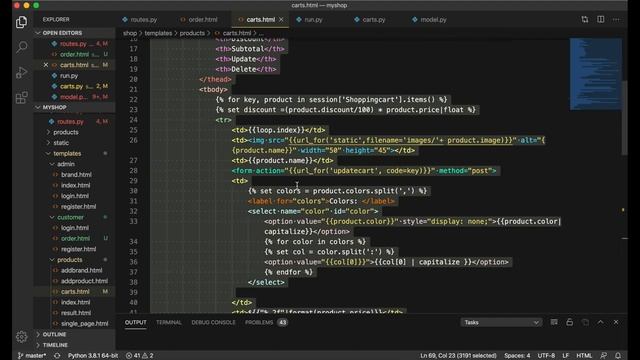Open result.html in the file tree
The width and height of the screenshot is (640, 360).
pyautogui.click(x=76, y=313)
